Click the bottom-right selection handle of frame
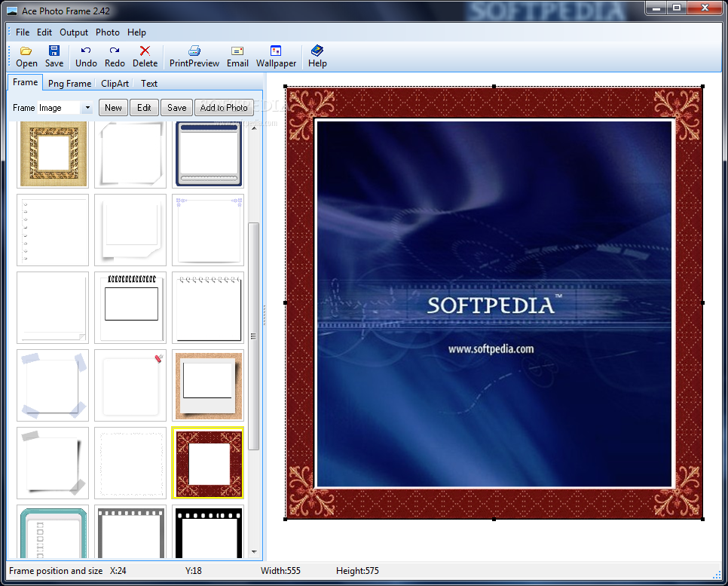Image resolution: width=728 pixels, height=586 pixels. point(702,519)
